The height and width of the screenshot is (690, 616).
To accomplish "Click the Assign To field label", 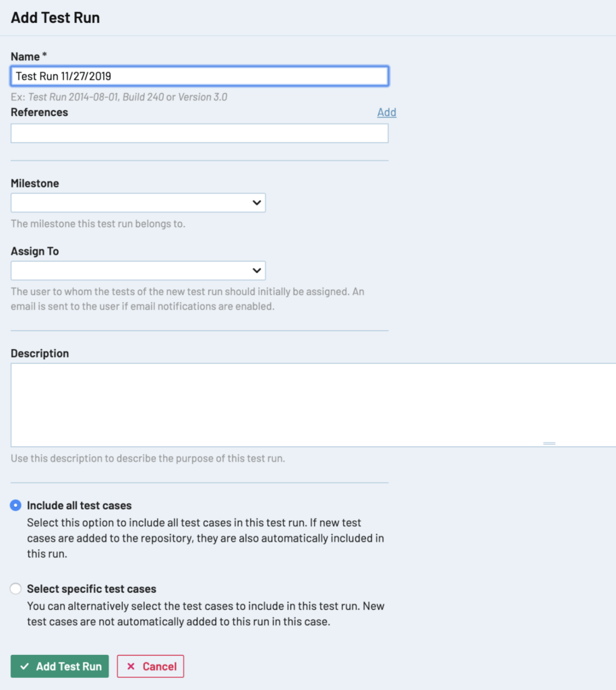I will pyautogui.click(x=35, y=251).
